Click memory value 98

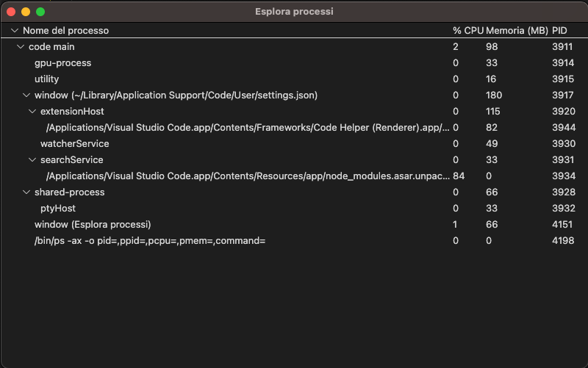click(492, 46)
